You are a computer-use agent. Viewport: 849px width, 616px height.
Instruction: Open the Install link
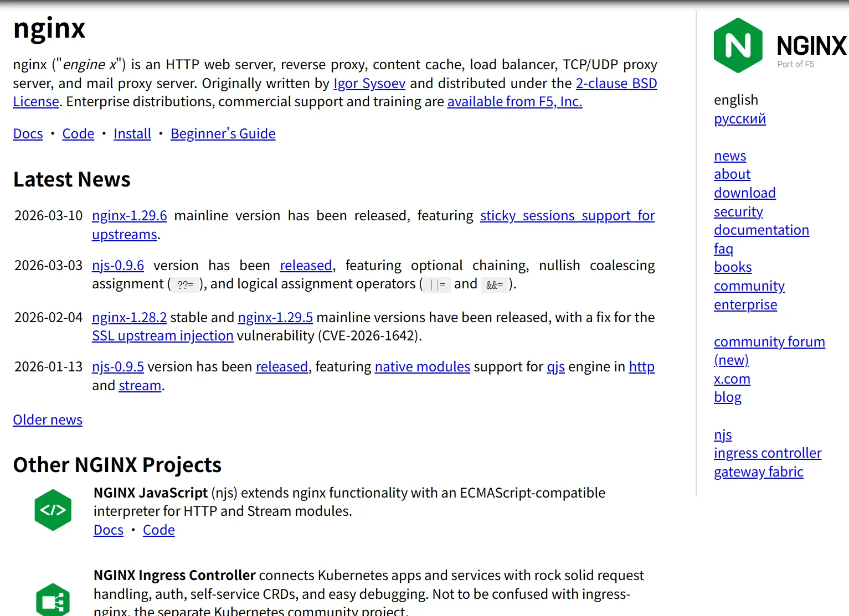132,134
